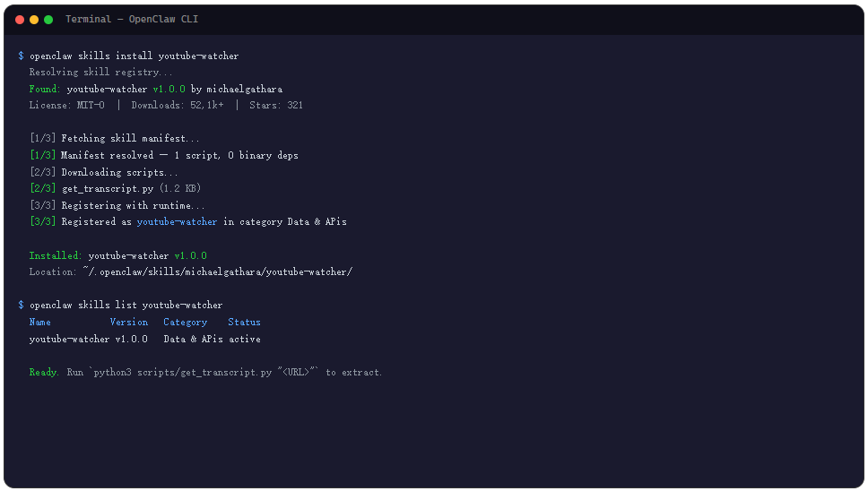The width and height of the screenshot is (868, 491).
Task: Click the green Ready. label
Action: pos(44,372)
